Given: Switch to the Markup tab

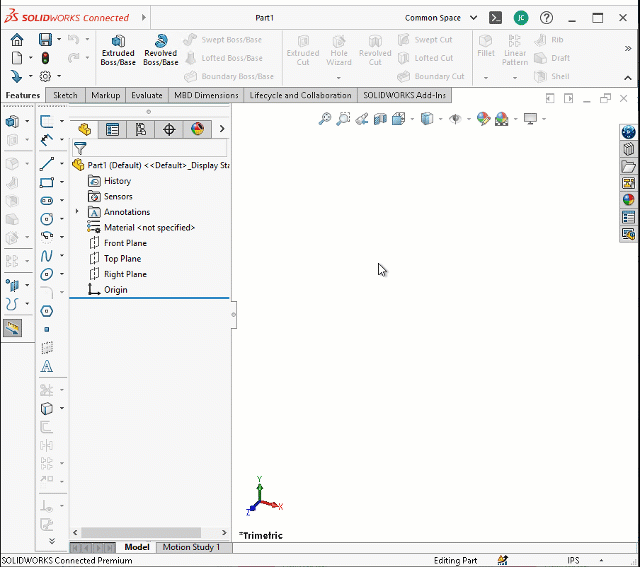Looking at the screenshot, I should coord(105,96).
